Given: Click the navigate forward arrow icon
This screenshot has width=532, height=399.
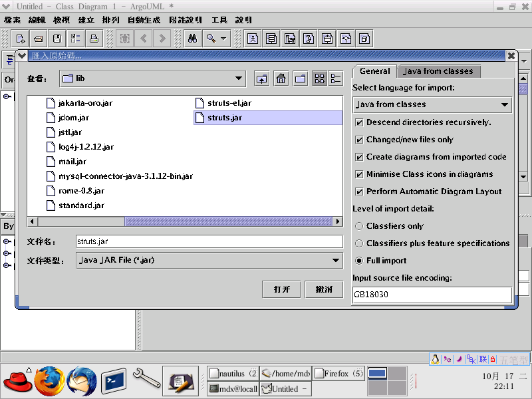Looking at the screenshot, I should coord(162,39).
